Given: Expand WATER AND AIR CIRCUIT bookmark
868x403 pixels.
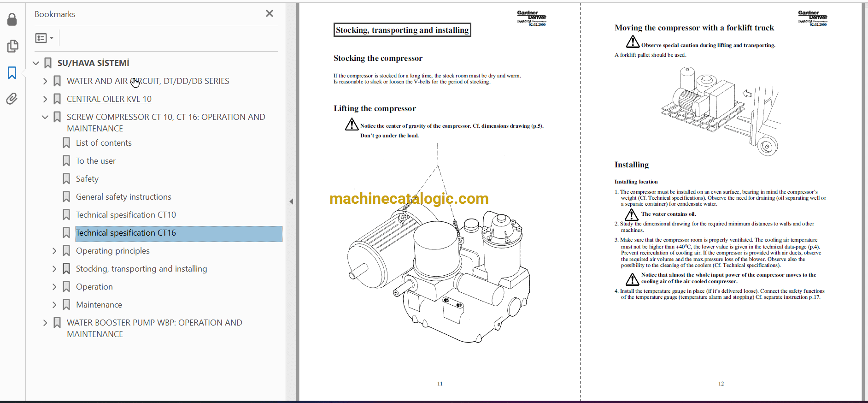Looking at the screenshot, I should pos(45,81).
